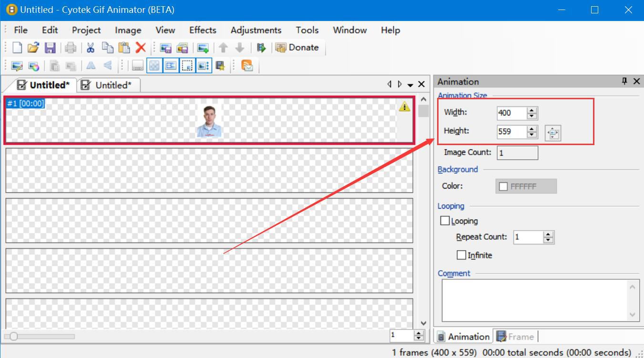
Task: Open the Adjustments menu
Action: coord(256,30)
